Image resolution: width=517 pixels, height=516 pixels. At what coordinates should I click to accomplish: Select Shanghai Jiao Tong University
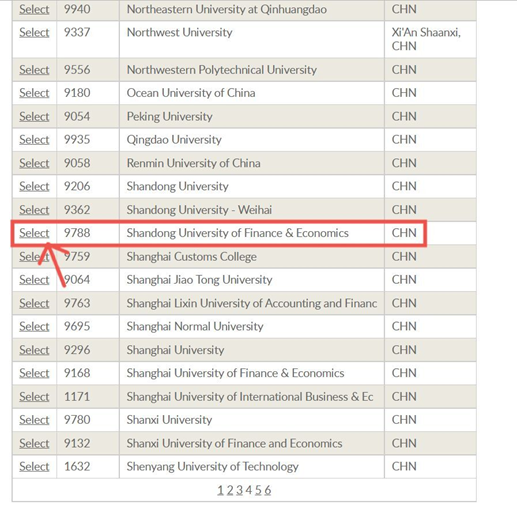coord(34,279)
